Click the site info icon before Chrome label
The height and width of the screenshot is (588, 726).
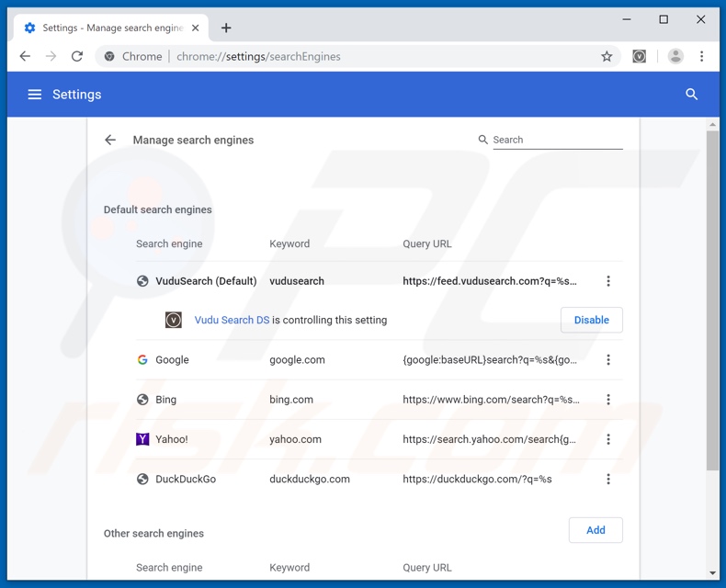109,56
